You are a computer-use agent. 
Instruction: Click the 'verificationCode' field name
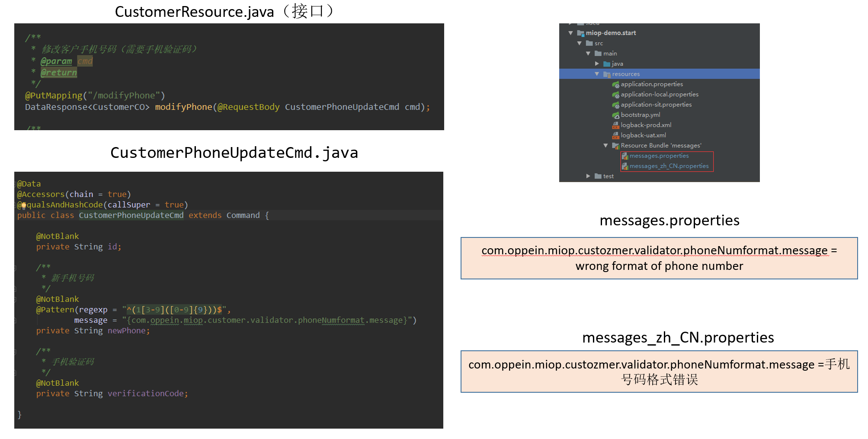coord(146,394)
